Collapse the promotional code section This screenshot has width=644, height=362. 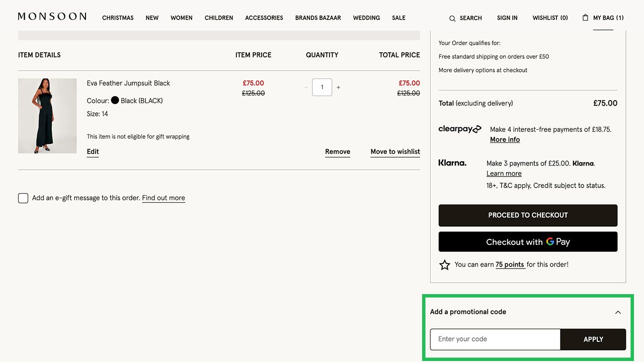pos(618,312)
